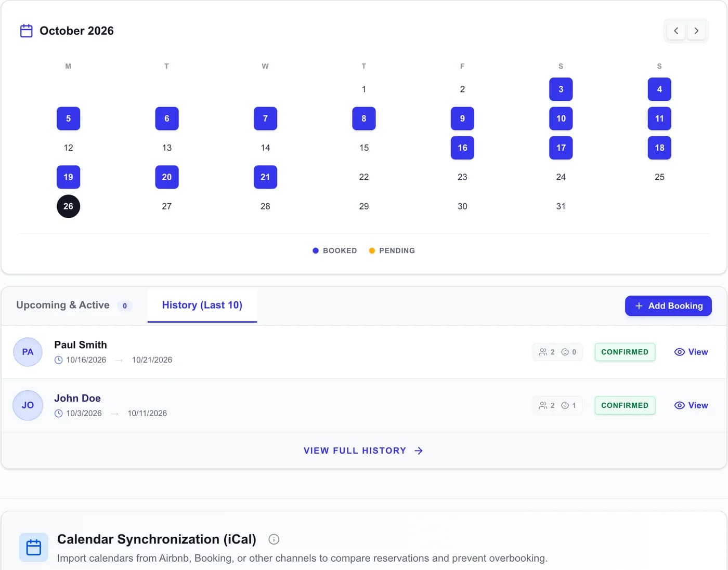Click the guests icon in Paul Smith's row
This screenshot has height=570, width=728.
coord(543,352)
